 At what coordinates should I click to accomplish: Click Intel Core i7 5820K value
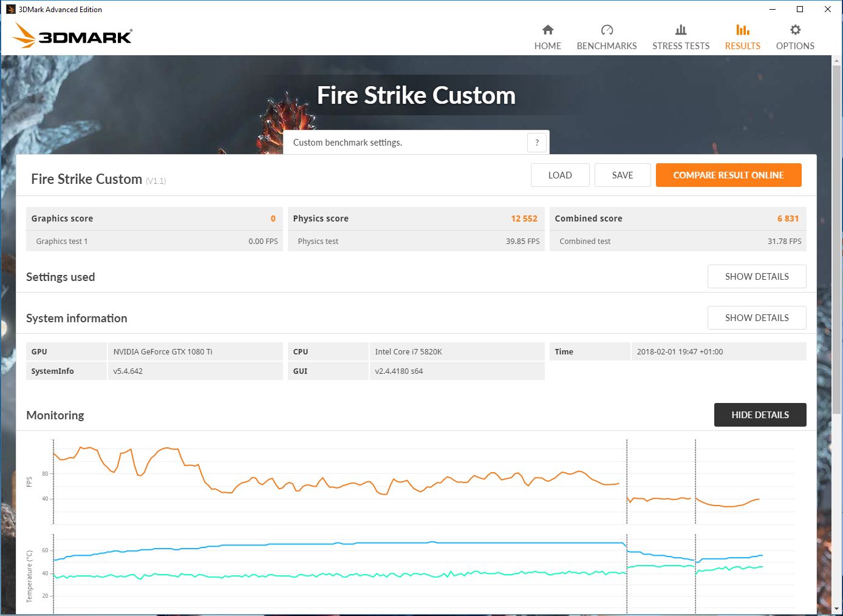click(x=408, y=352)
